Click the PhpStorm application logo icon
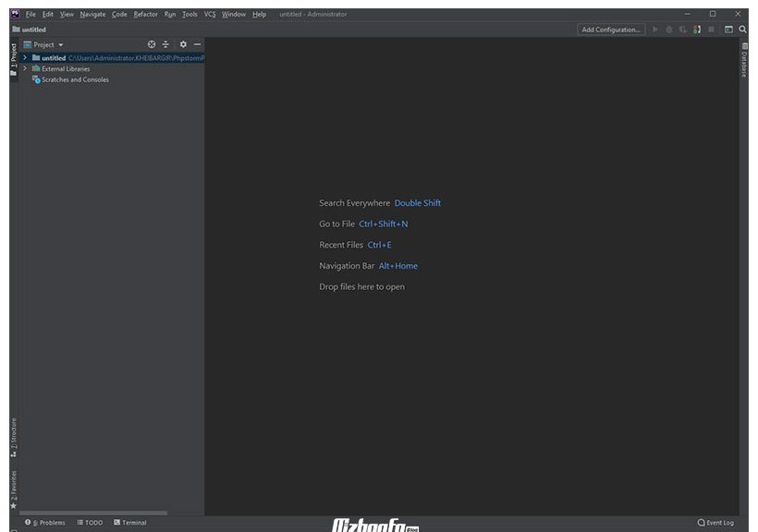 click(x=15, y=14)
